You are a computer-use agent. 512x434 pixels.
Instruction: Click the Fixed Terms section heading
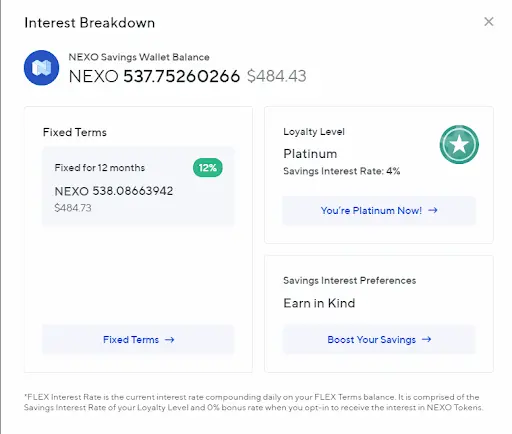pyautogui.click(x=75, y=132)
